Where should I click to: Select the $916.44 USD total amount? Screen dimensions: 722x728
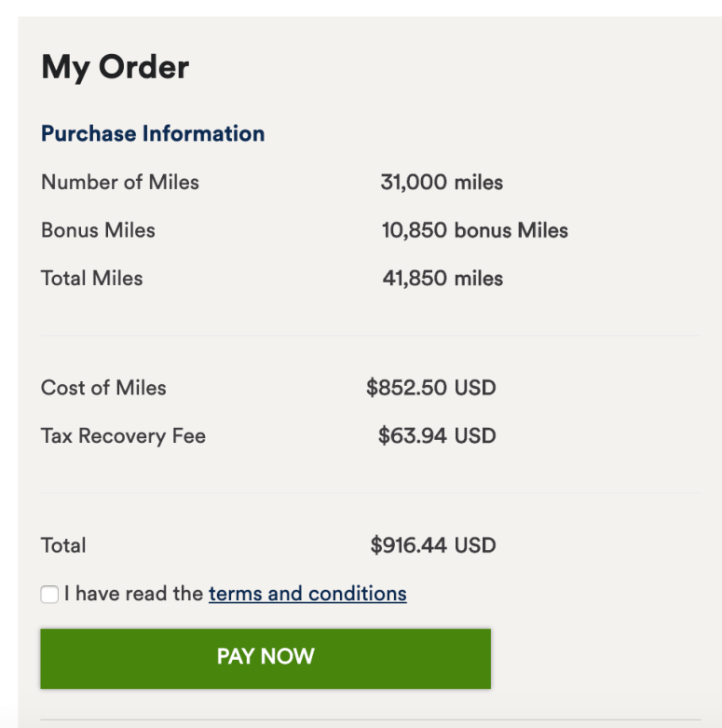(x=432, y=545)
